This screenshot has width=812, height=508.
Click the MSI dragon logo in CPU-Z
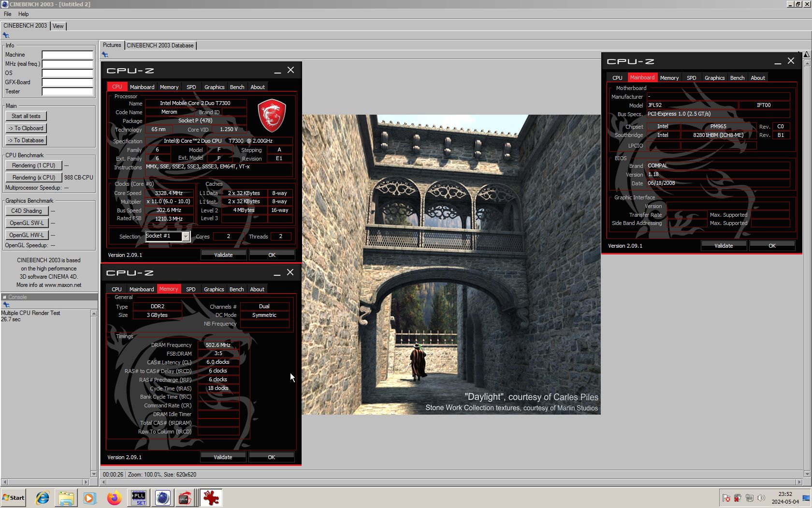(272, 116)
